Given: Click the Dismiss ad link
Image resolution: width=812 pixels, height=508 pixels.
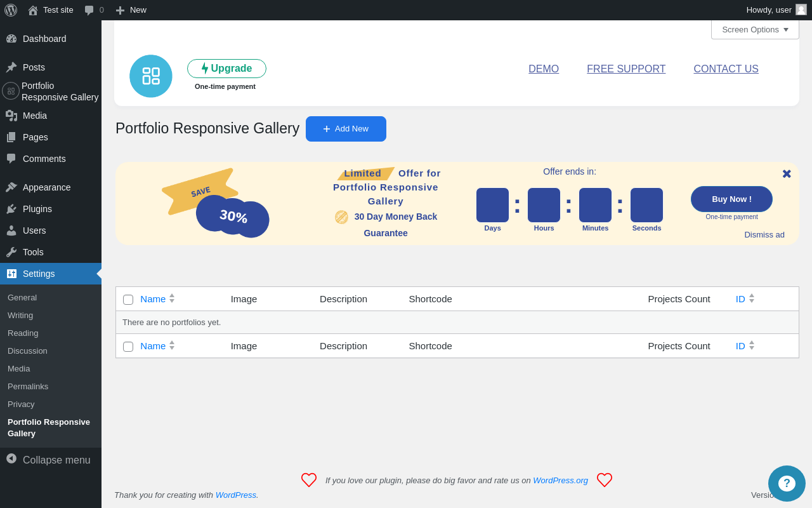Looking at the screenshot, I should [x=764, y=235].
